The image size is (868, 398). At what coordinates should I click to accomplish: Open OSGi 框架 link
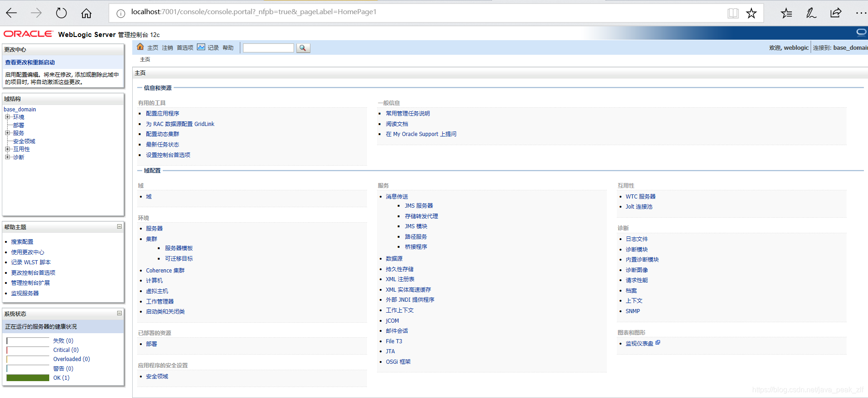pyautogui.click(x=398, y=361)
